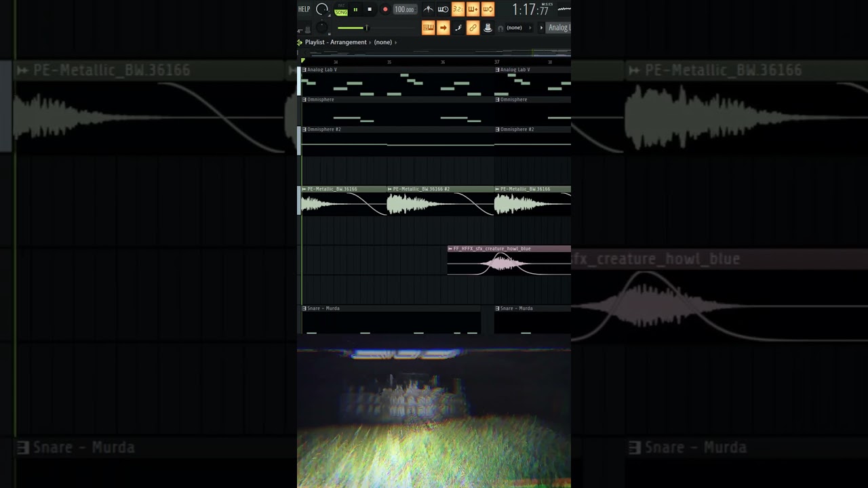The height and width of the screenshot is (488, 868).
Task: Click the playhead position marker
Action: [x=303, y=61]
